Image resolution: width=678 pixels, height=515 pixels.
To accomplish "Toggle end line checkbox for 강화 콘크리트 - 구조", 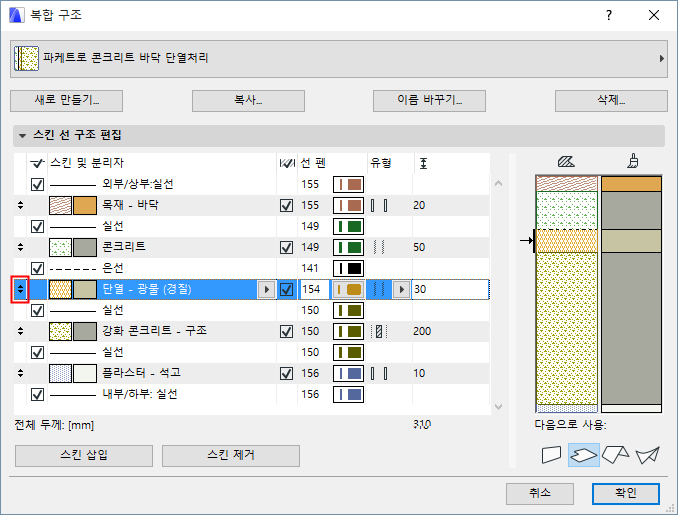I will coord(286,332).
